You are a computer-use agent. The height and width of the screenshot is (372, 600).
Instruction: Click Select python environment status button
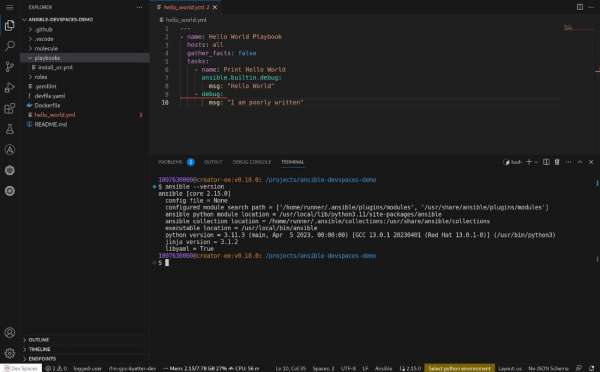point(459,368)
